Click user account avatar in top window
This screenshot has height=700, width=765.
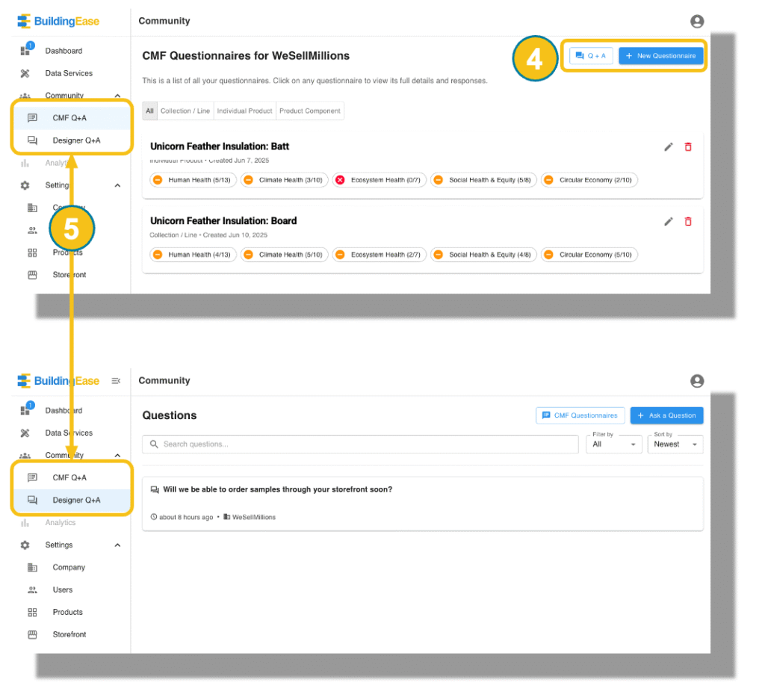pos(697,21)
